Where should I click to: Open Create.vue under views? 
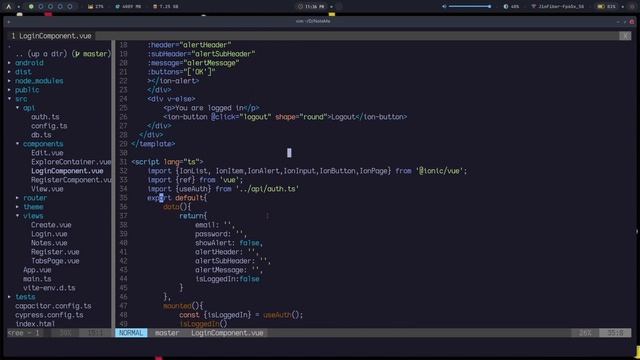(51, 225)
